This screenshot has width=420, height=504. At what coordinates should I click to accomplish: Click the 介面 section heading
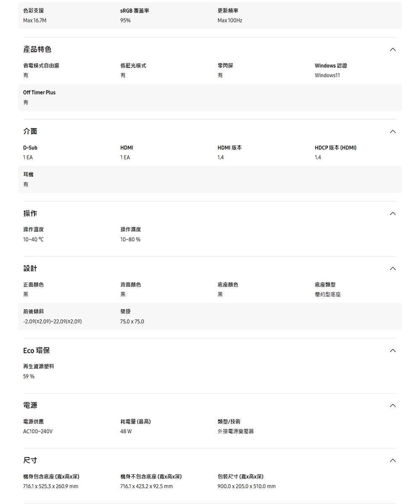(30, 131)
